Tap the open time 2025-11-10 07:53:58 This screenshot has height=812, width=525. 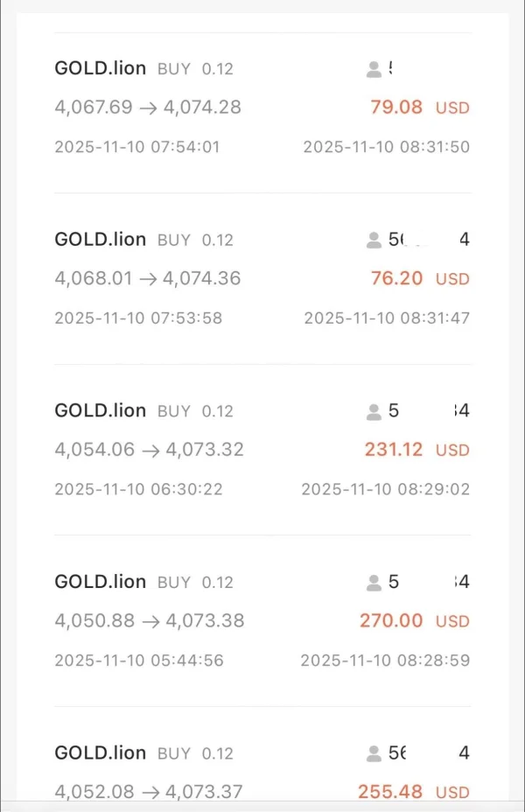pos(138,318)
